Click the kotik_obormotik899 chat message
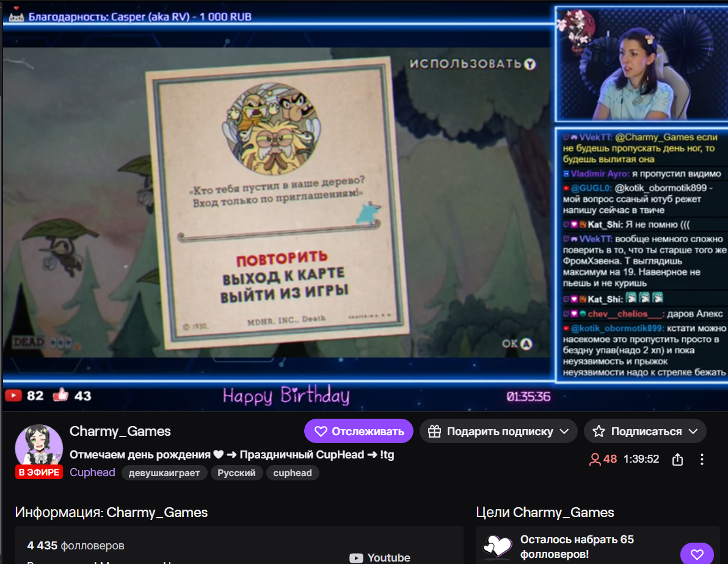Viewport: 728px width, 564px height. 644,350
